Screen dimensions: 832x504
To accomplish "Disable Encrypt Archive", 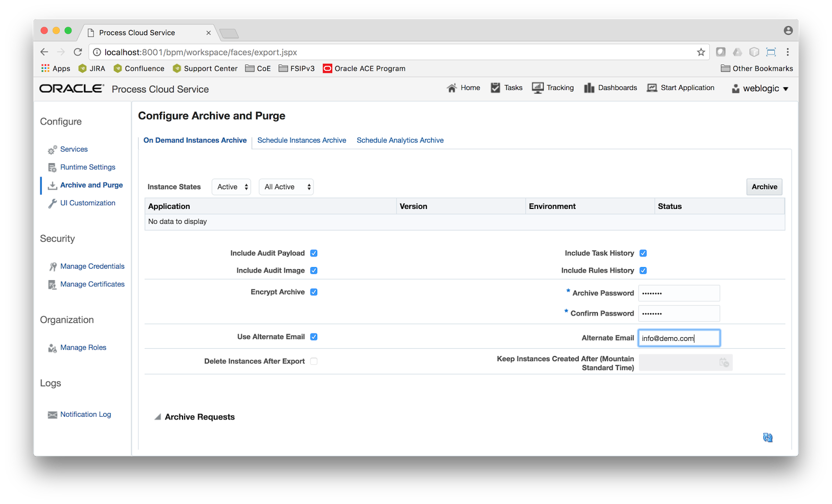I will click(x=314, y=291).
